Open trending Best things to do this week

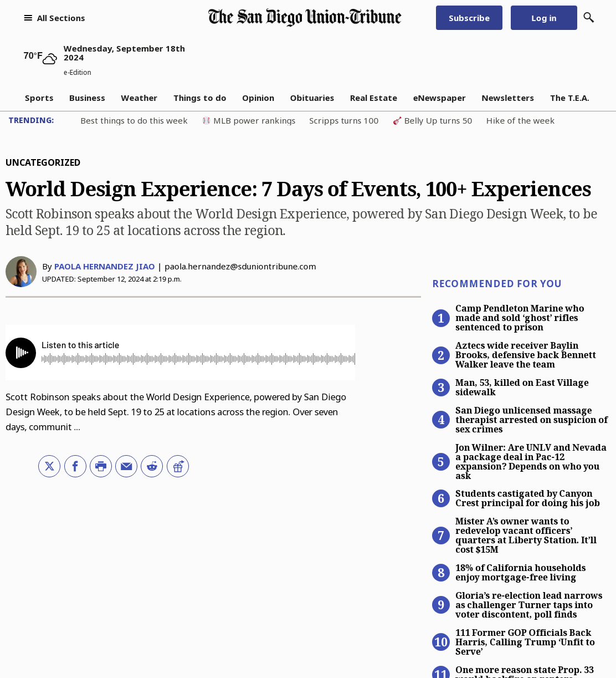click(134, 121)
